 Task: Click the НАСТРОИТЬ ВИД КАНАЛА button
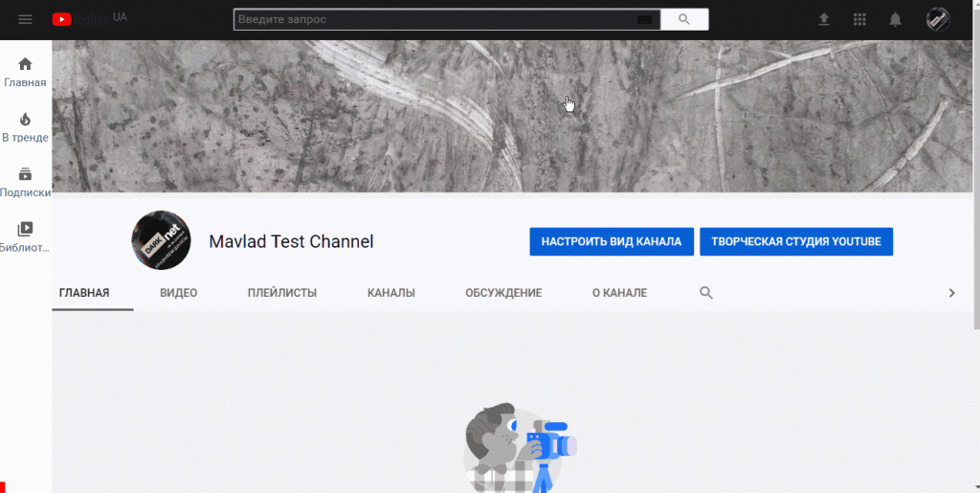611,242
